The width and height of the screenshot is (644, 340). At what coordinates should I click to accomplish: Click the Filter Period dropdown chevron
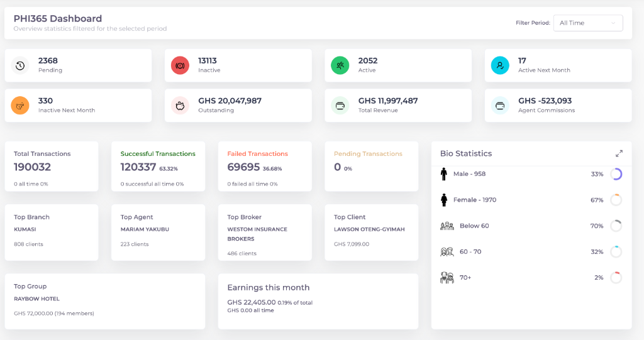613,23
